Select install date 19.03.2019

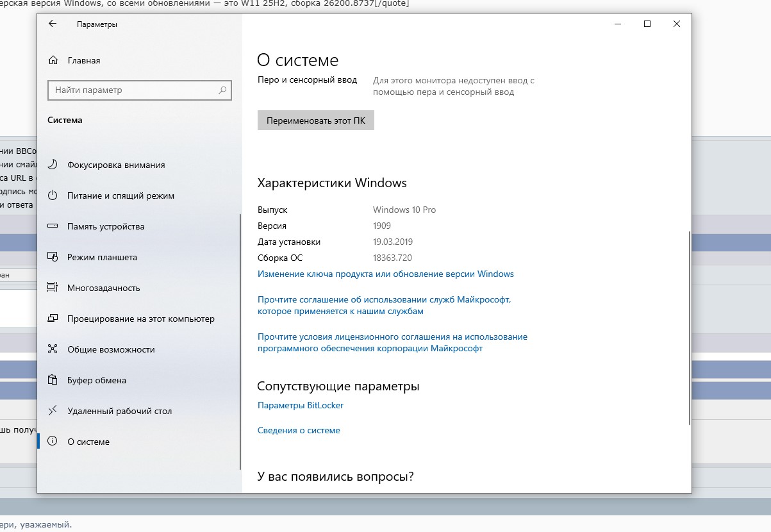coord(393,242)
